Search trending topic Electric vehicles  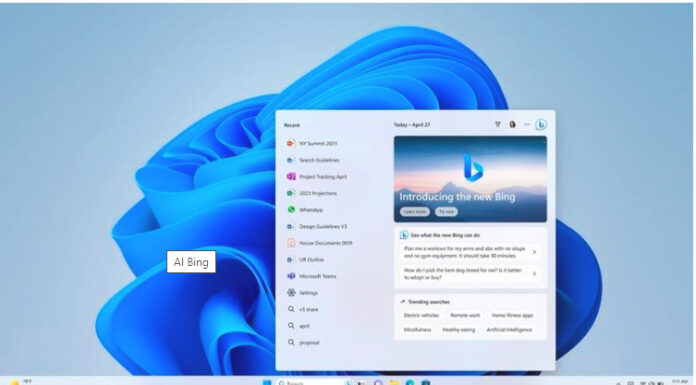[x=421, y=315]
